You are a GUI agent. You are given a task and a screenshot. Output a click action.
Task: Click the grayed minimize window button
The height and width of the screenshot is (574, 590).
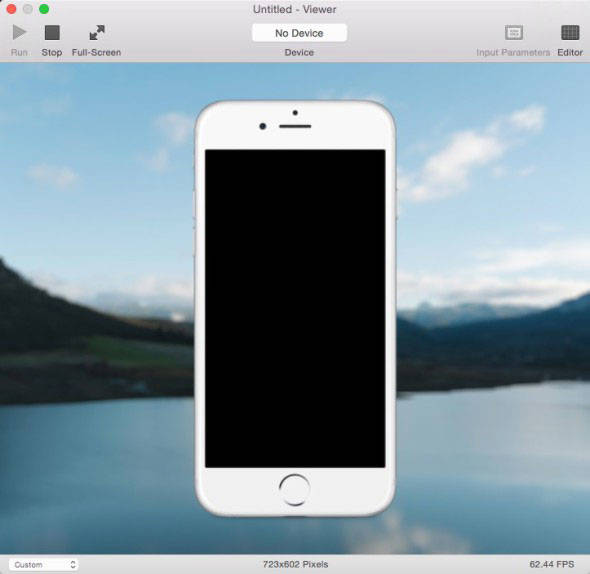pos(28,9)
